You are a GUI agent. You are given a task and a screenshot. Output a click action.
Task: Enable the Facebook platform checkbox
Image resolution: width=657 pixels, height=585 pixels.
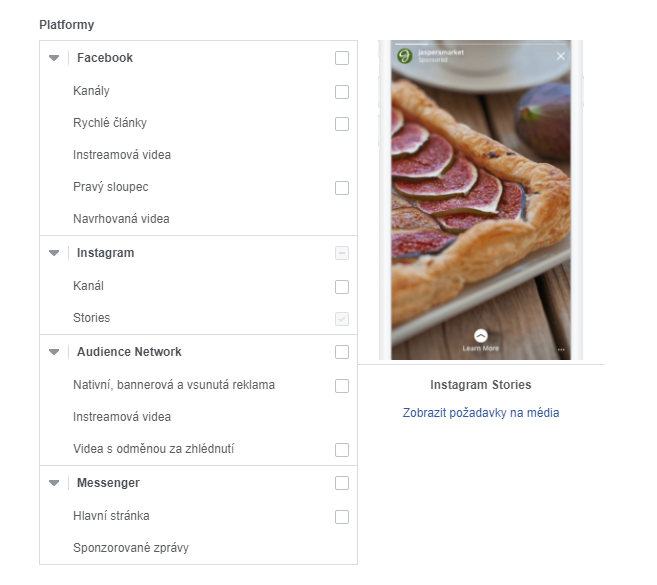pos(342,58)
